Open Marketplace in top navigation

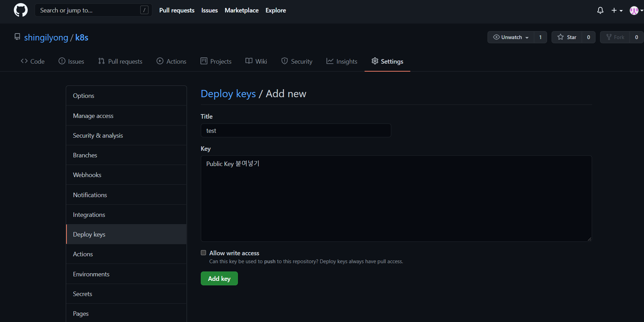point(242,10)
